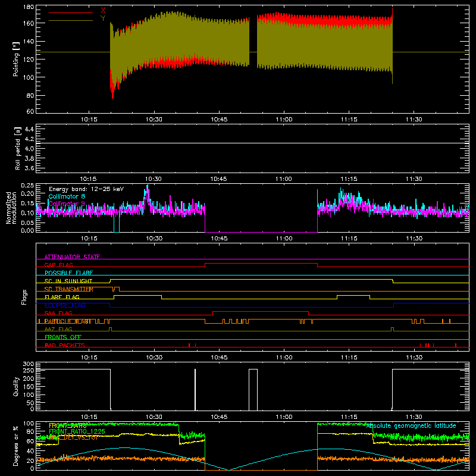Click the SC_IN_SUNLIGHT flag label
The height and width of the screenshot is (476, 476).
[x=68, y=281]
